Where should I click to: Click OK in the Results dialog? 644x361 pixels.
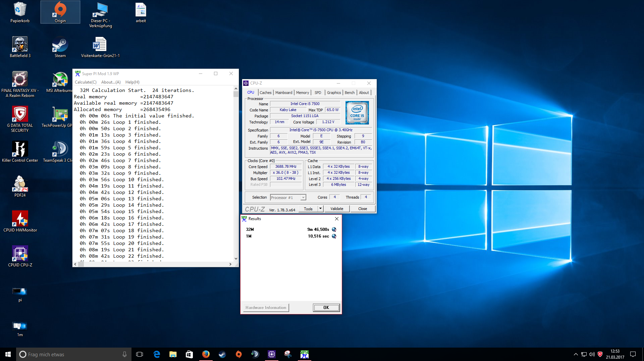pyautogui.click(x=326, y=308)
